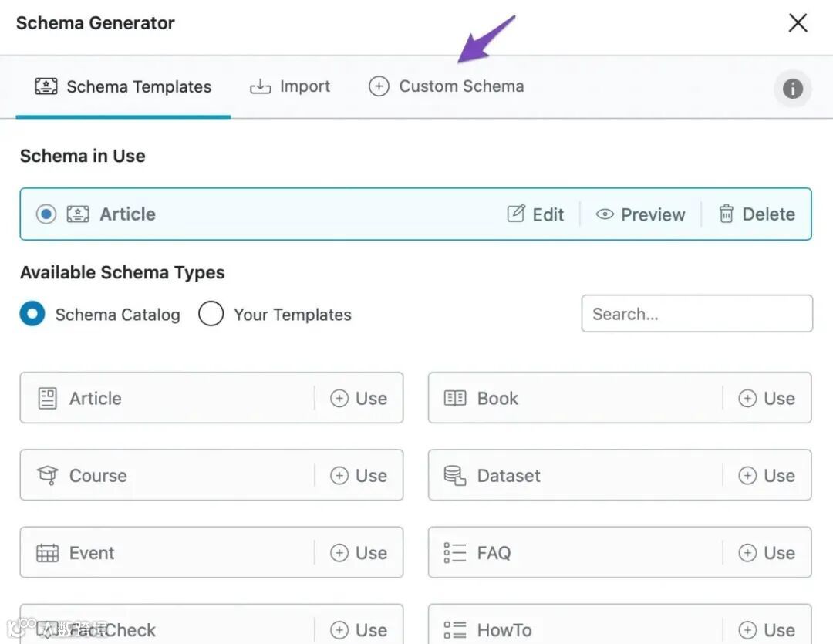Select the Your Templates radio button
The height and width of the screenshot is (644, 833).
tap(211, 314)
